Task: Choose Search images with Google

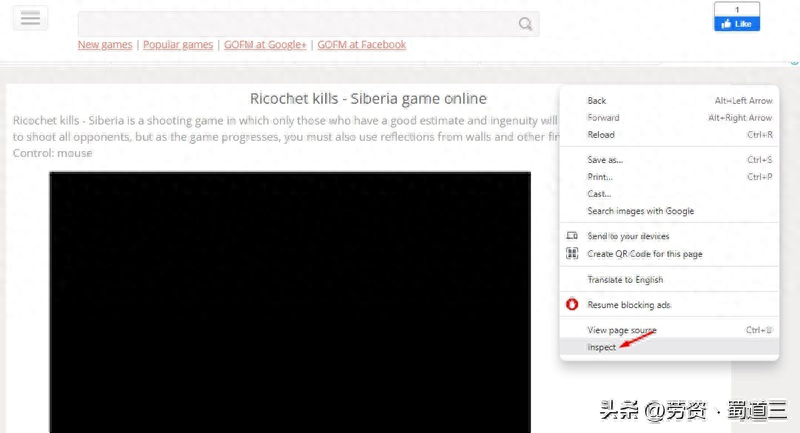Action: pos(640,211)
